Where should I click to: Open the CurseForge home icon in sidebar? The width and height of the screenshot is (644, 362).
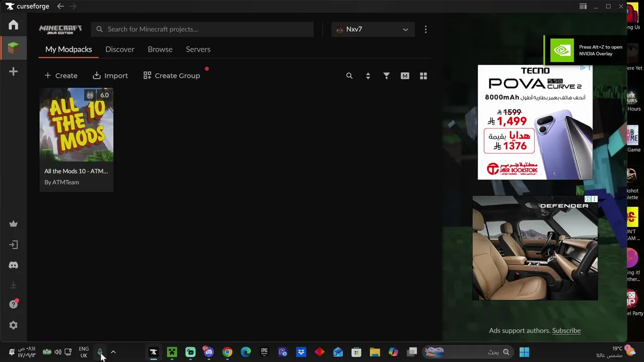14,25
